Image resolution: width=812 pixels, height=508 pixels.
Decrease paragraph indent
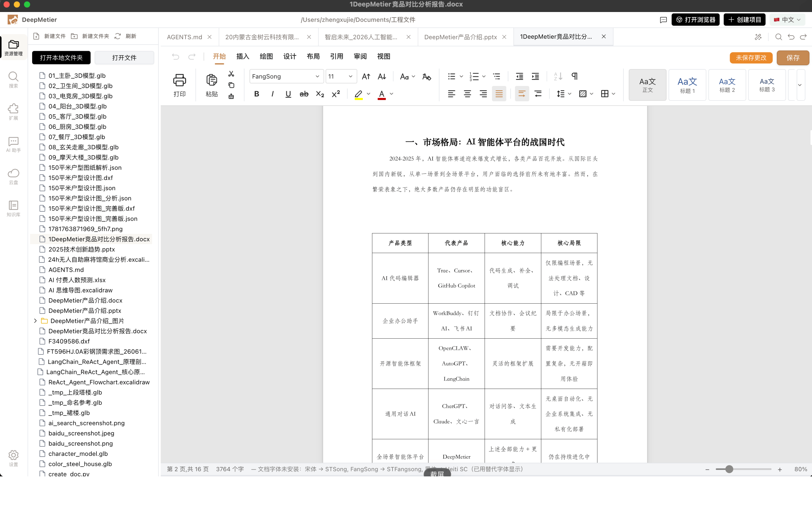tap(519, 76)
